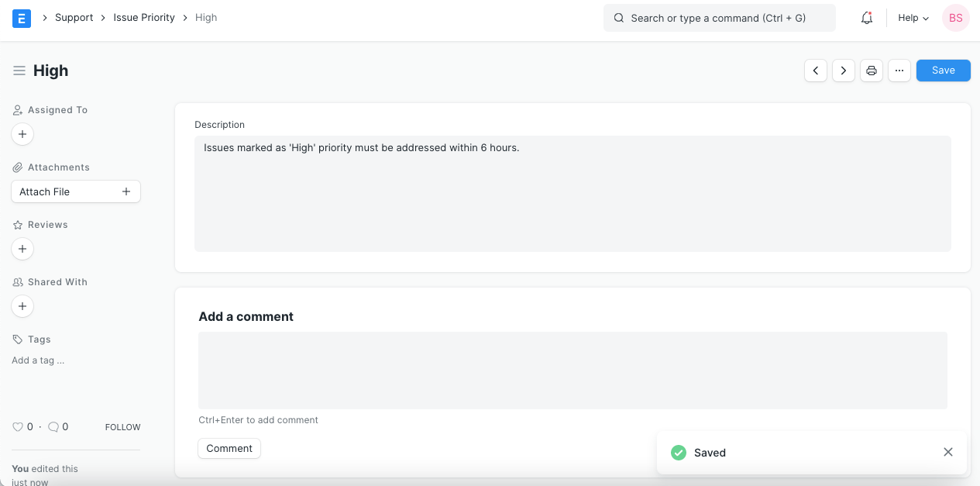Click the blue Save button

943,71
